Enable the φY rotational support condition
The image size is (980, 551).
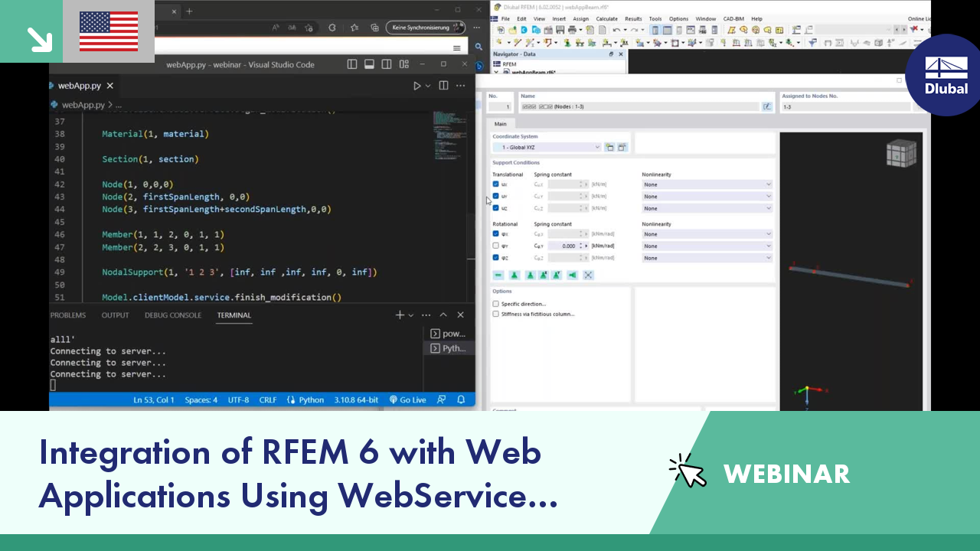coord(495,246)
